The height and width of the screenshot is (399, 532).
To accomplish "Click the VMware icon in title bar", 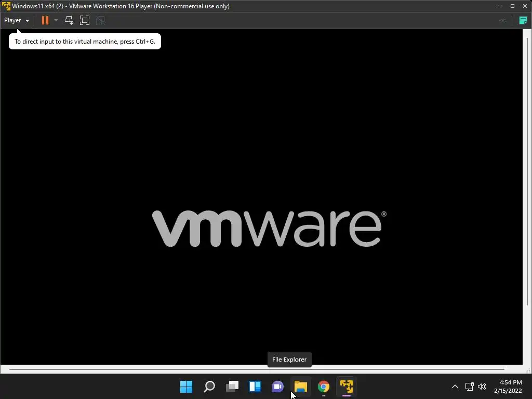I will pos(6,6).
